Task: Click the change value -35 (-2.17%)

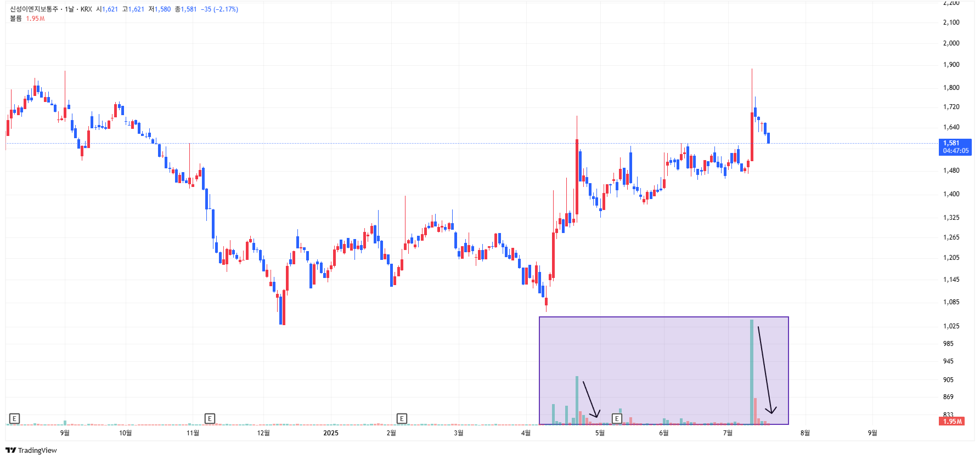Action: point(219,9)
